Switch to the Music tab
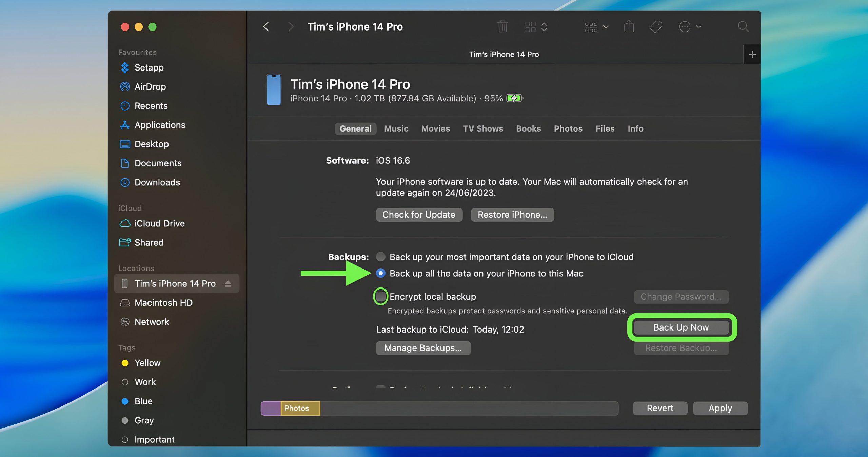 [x=396, y=128]
